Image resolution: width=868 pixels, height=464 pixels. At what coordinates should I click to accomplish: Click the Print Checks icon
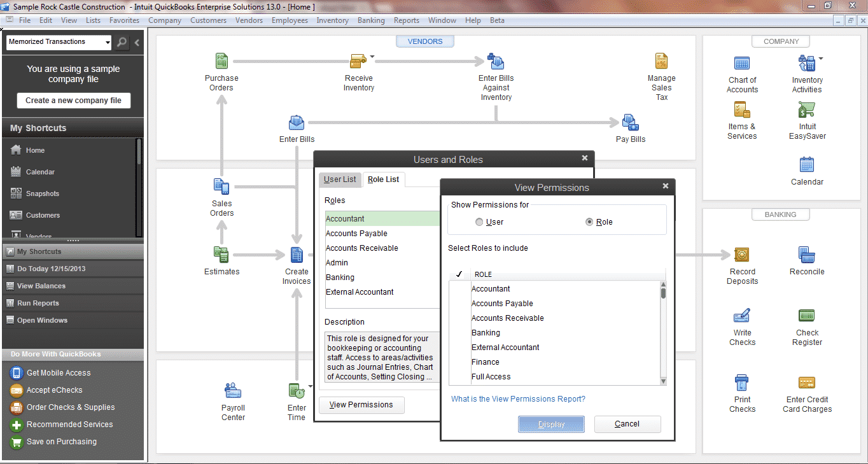[742, 383]
